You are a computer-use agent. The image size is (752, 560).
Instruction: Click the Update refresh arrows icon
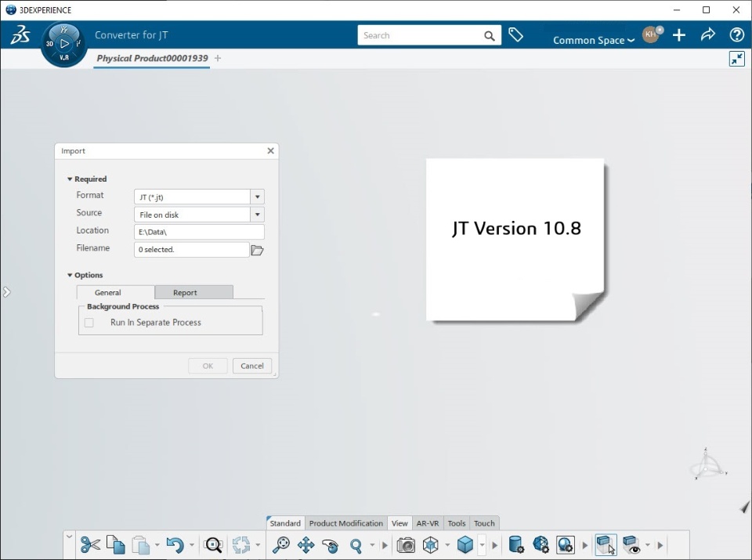point(241,545)
